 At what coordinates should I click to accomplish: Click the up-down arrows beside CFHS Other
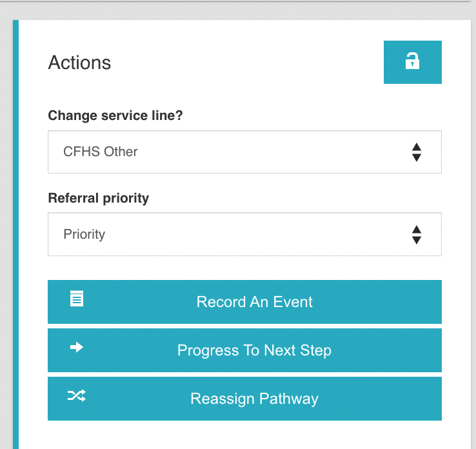click(417, 152)
